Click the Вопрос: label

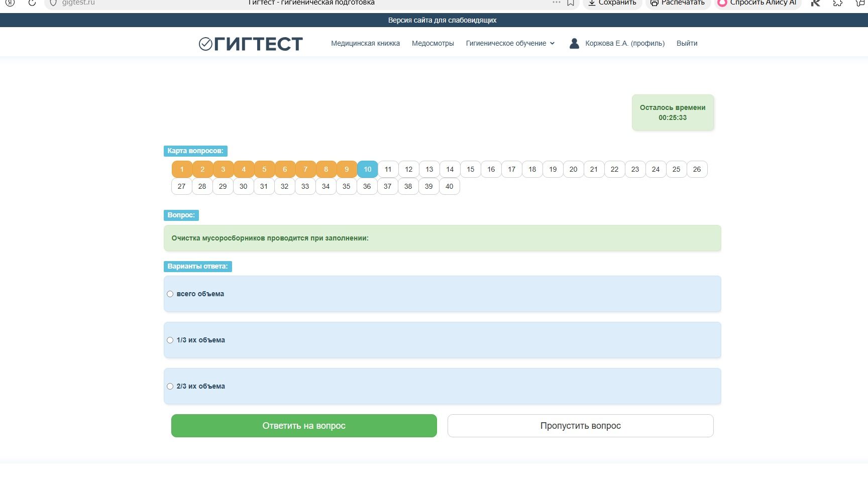click(x=181, y=215)
